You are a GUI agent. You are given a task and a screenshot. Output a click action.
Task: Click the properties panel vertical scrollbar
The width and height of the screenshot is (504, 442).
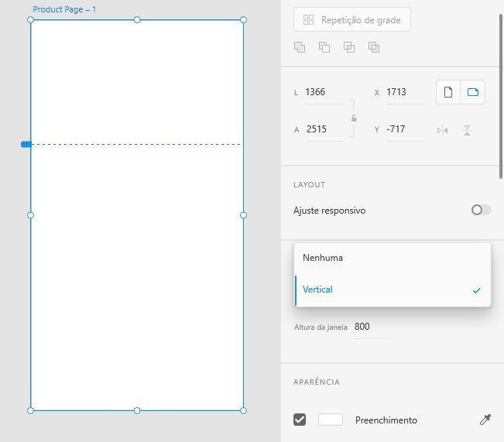click(x=501, y=97)
